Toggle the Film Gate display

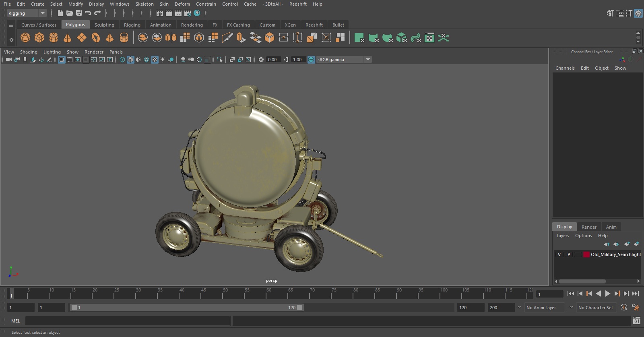click(70, 60)
